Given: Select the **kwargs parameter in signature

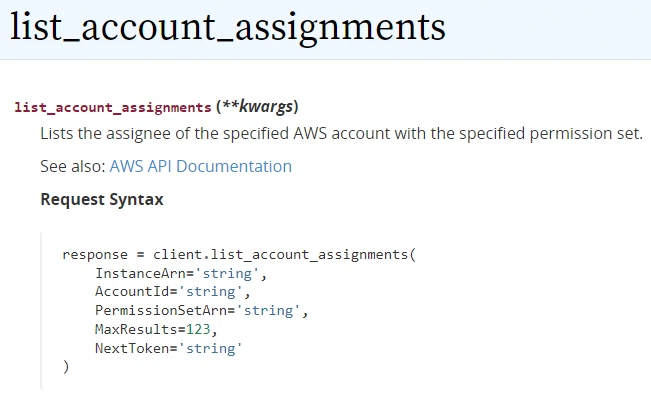Looking at the screenshot, I should 257,107.
